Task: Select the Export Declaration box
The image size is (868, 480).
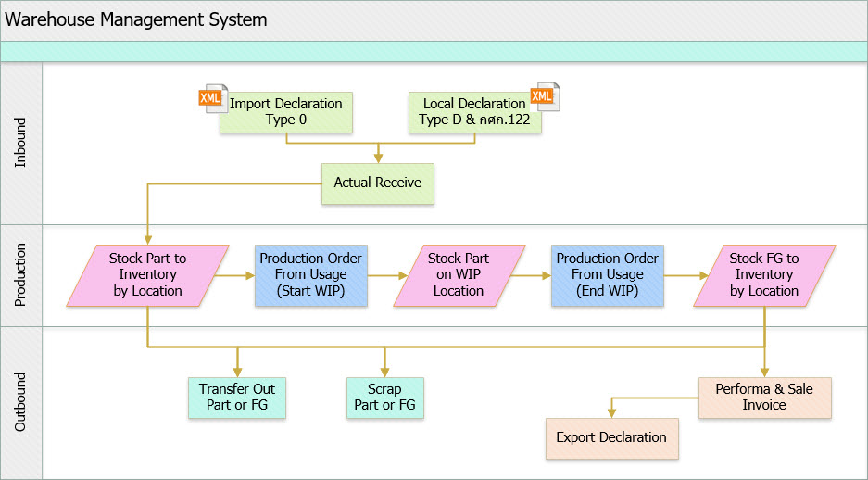Action: click(x=611, y=438)
